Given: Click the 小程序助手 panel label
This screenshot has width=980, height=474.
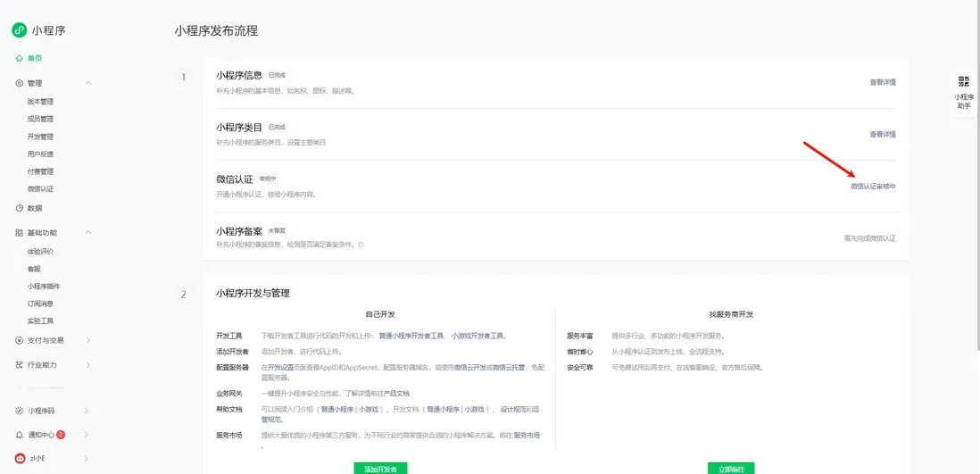Looking at the screenshot, I should (x=964, y=101).
